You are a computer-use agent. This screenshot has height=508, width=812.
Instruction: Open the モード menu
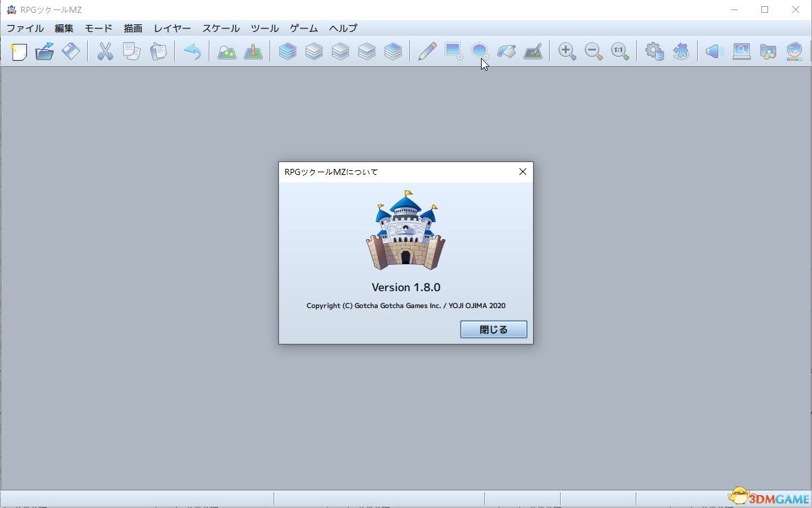coord(99,28)
